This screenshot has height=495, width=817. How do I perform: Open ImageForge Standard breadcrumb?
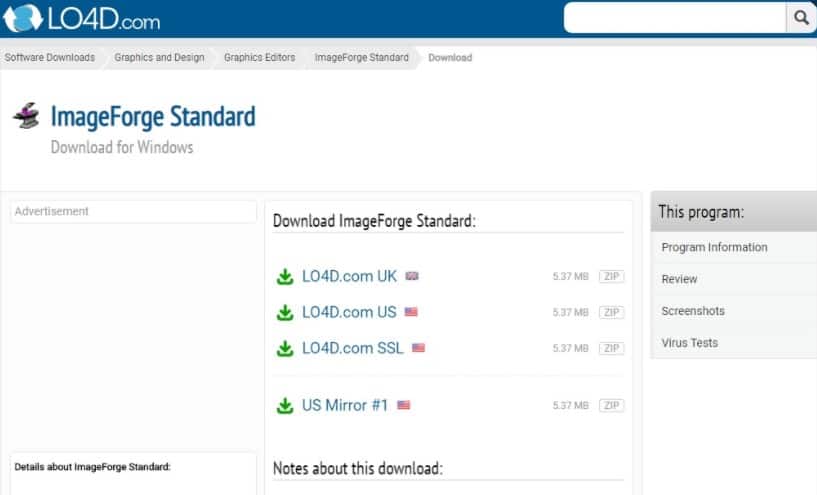click(x=362, y=57)
